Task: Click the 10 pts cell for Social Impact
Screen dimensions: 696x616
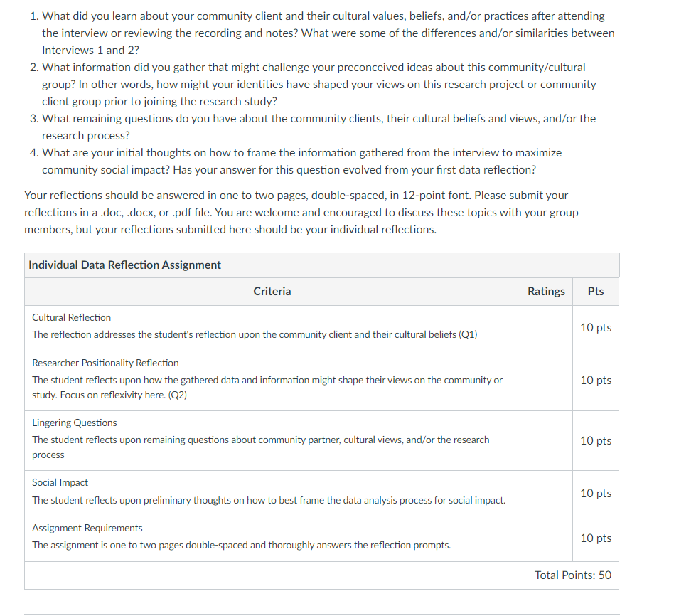Action: [596, 494]
